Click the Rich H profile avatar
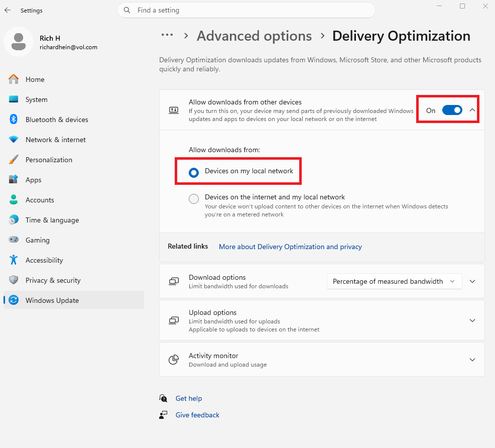 click(x=19, y=42)
